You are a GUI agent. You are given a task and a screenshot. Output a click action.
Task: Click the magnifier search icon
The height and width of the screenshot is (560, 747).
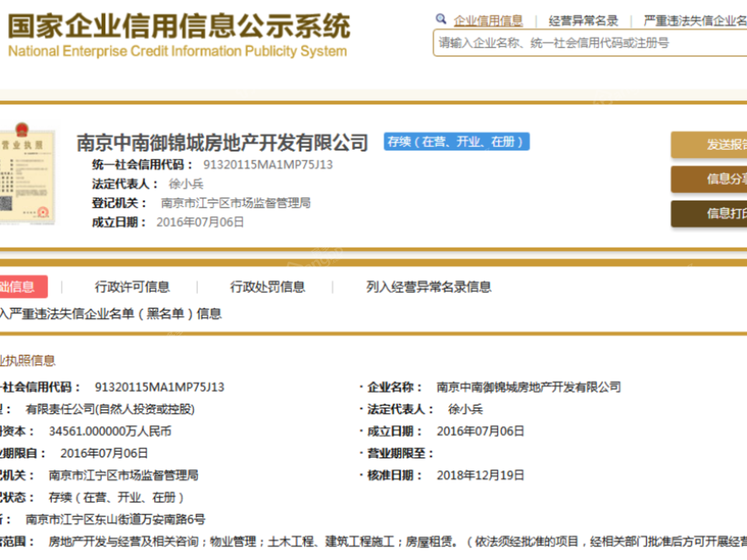tap(441, 19)
